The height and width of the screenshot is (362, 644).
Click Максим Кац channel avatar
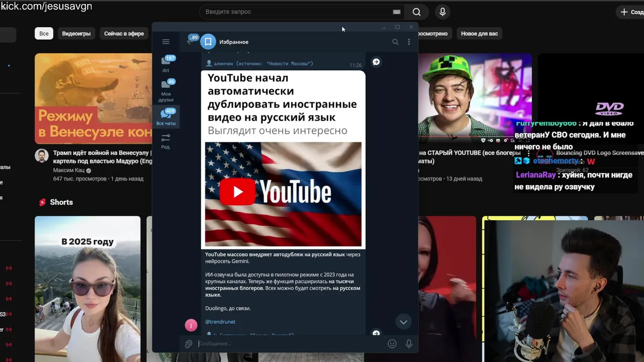[x=42, y=156]
